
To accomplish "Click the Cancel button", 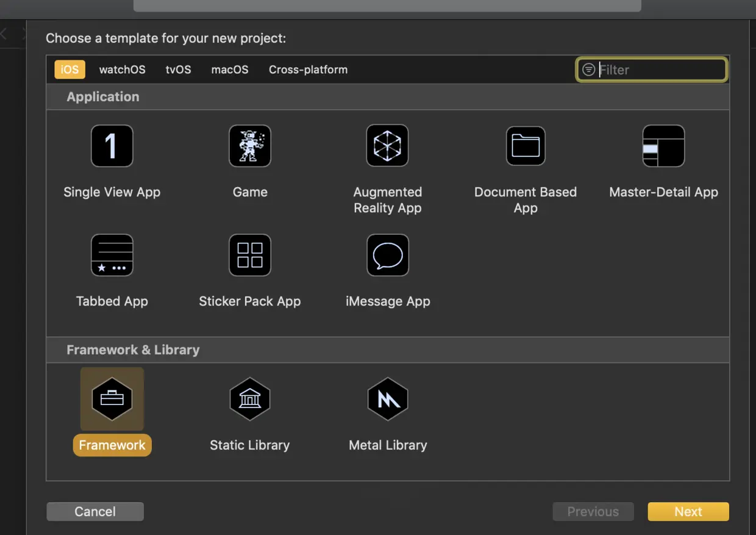I will tap(95, 512).
